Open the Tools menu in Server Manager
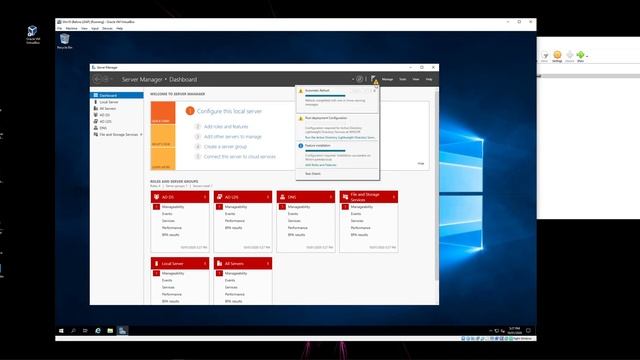Image resolution: width=640 pixels, height=360 pixels. (402, 79)
